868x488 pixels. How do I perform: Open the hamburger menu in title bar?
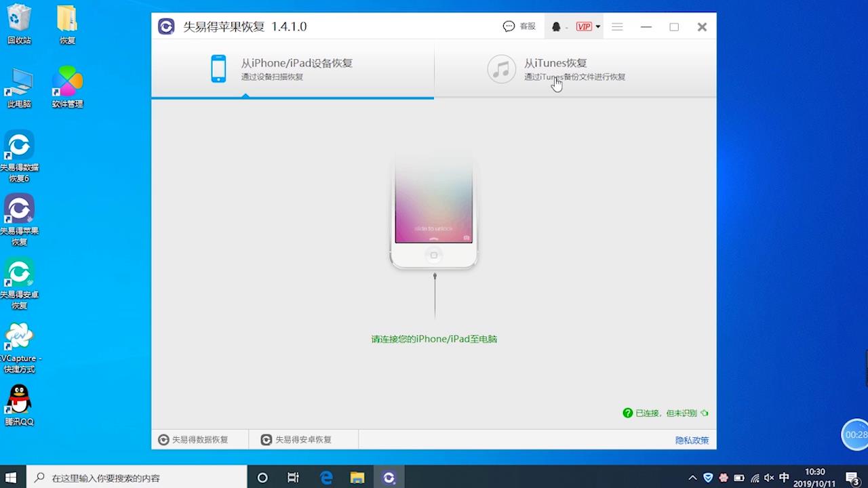coord(617,26)
